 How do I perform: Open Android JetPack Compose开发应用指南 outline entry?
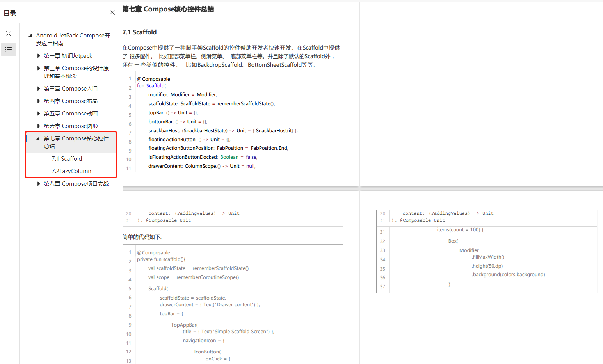click(x=73, y=39)
